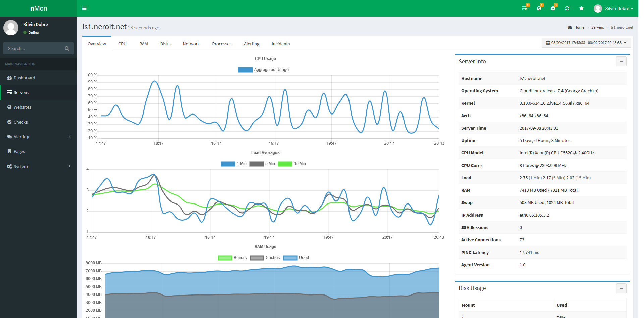
Task: Open the servers notifications icon in top bar
Action: 525,8
